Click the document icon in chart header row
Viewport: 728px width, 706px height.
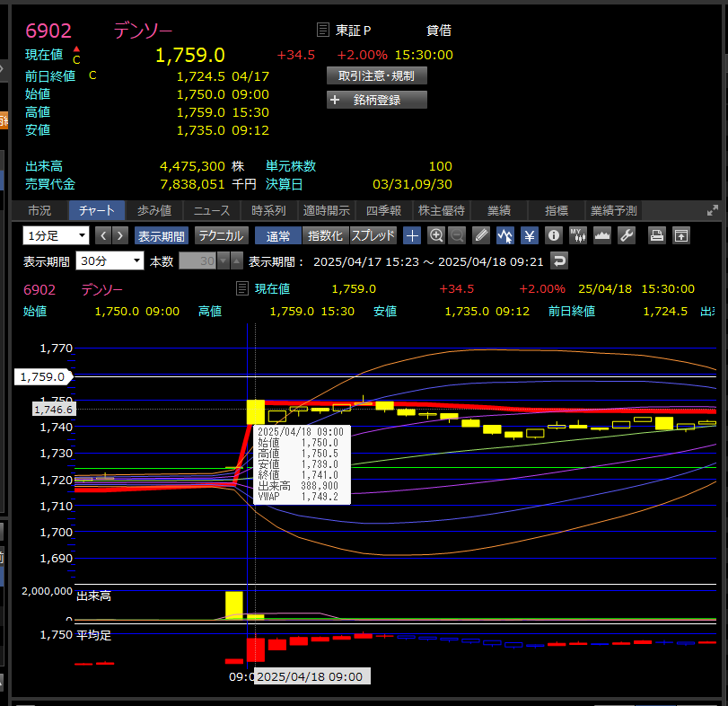tap(241, 288)
